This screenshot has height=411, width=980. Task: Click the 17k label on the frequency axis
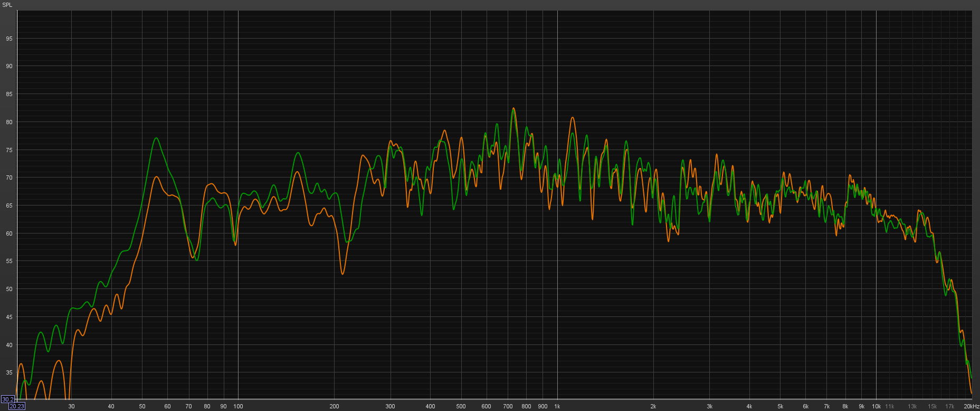950,406
